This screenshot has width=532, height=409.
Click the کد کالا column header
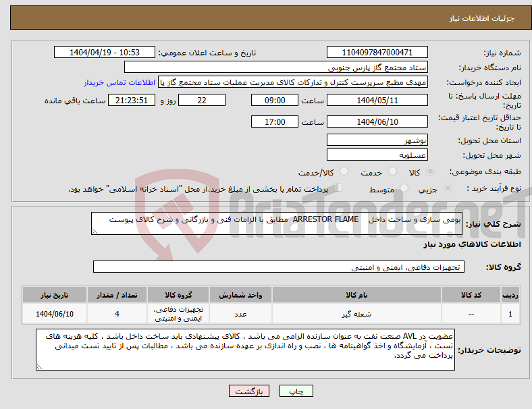(x=471, y=295)
